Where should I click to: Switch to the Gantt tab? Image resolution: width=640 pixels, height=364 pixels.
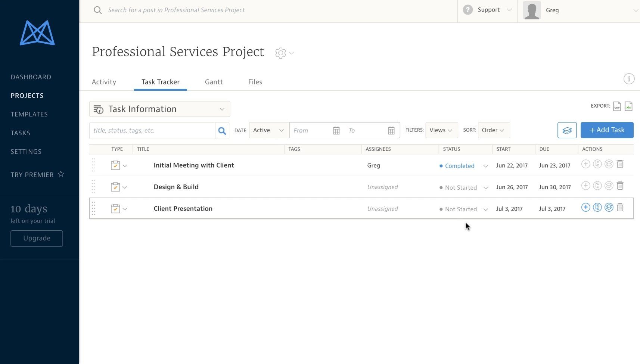[x=214, y=82]
